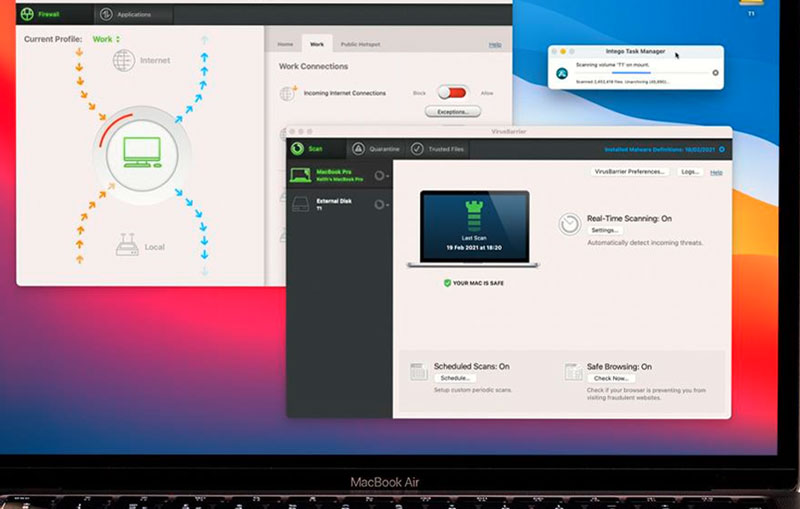Image resolution: width=800 pixels, height=509 pixels.
Task: Open scan options dropdown for External Disk
Action: tap(381, 205)
